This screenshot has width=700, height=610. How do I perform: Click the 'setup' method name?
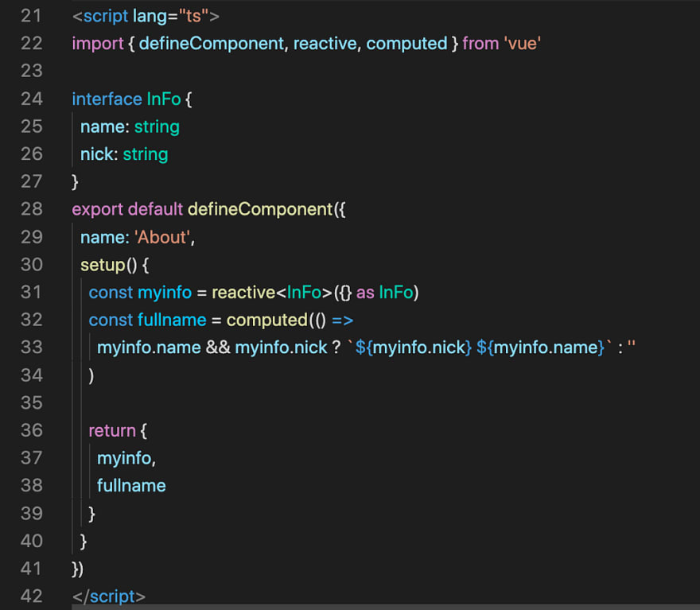click(103, 266)
